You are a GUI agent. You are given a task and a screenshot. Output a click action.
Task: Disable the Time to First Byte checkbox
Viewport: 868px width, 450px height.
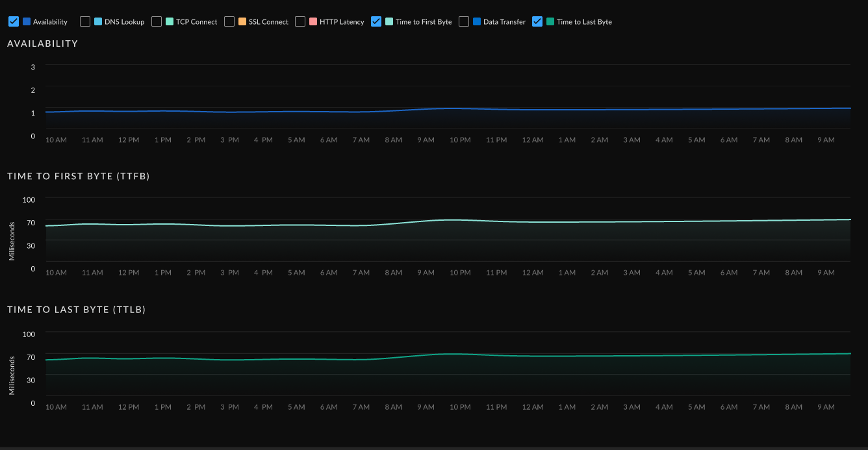click(x=376, y=21)
